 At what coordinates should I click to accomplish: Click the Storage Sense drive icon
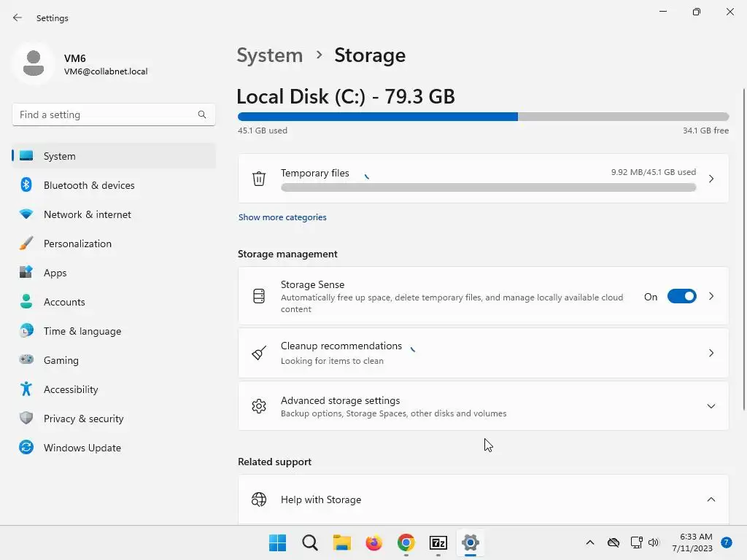pyautogui.click(x=259, y=296)
